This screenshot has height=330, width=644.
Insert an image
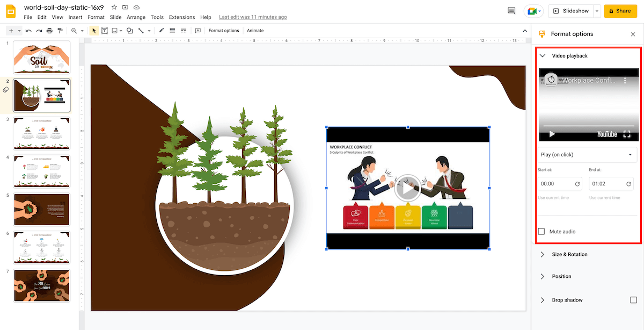115,31
